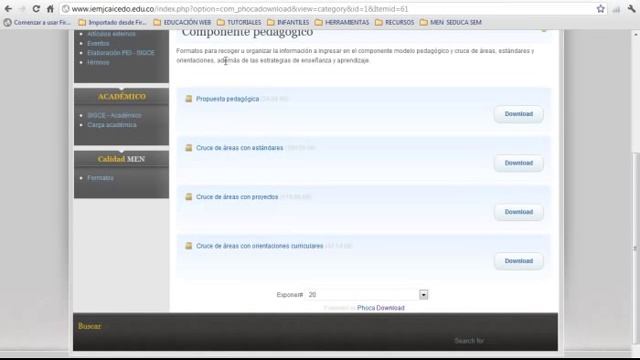Open the Propuesta pedagógica file link

(227, 99)
